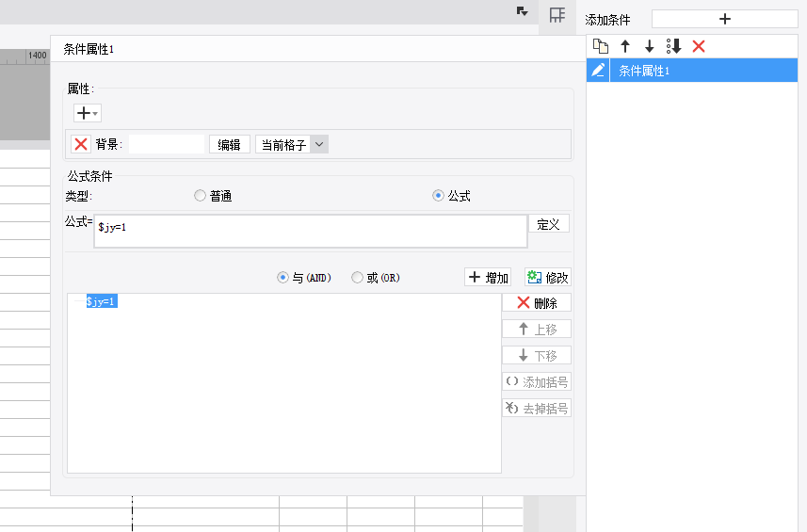
Task: Click the 定义 formula button
Action: pos(548,224)
